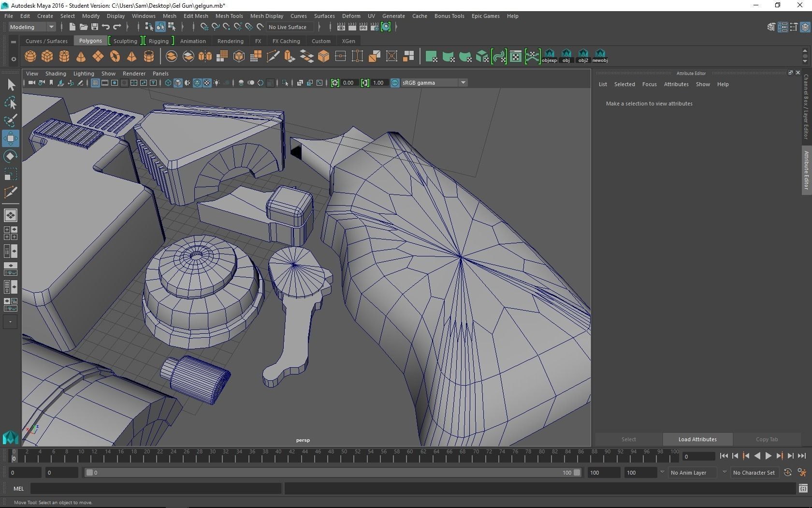Run the obj2 custom shelf script
This screenshot has width=812, height=508.
583,56
